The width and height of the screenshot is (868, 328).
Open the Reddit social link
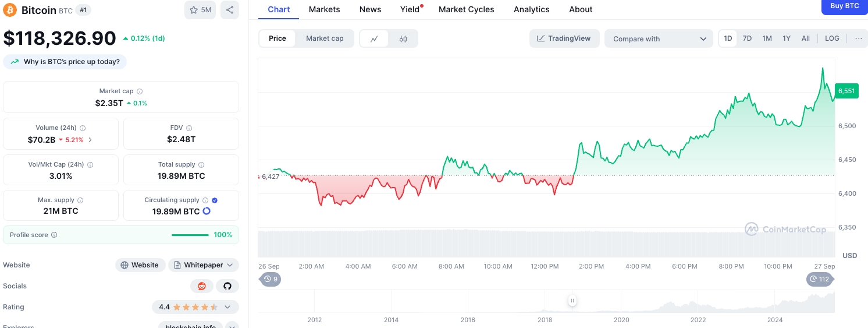pos(202,286)
